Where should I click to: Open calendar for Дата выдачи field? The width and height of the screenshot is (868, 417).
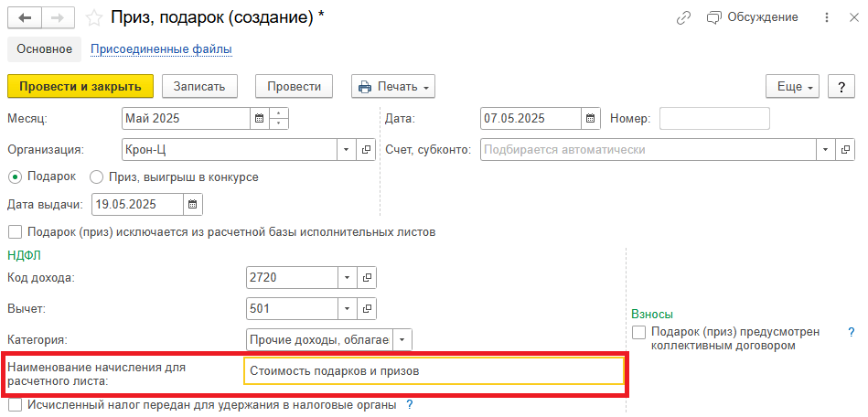193,204
